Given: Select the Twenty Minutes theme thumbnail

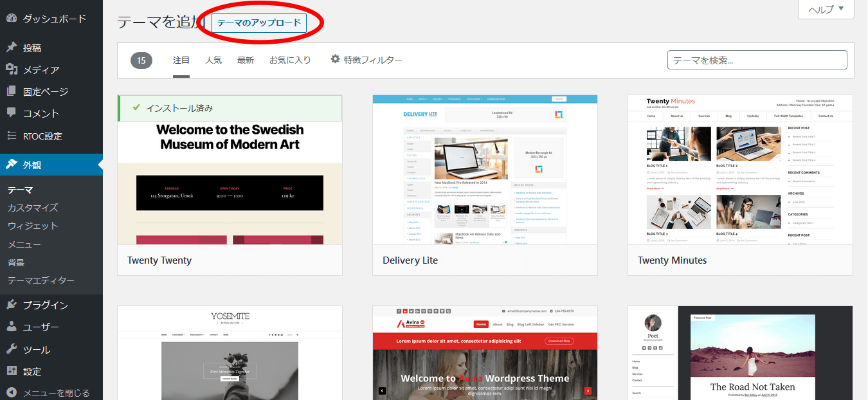Looking at the screenshot, I should (741, 170).
